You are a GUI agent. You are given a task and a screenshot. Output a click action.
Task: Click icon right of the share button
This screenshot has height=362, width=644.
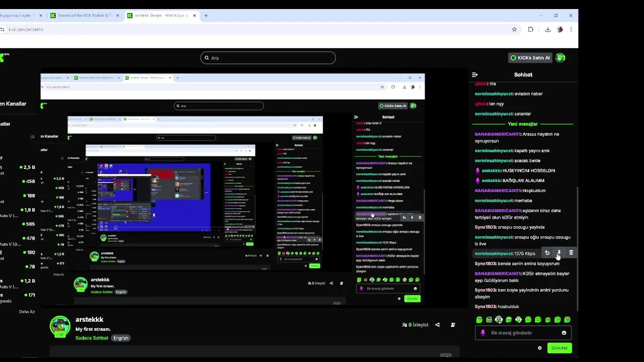tap(453, 325)
